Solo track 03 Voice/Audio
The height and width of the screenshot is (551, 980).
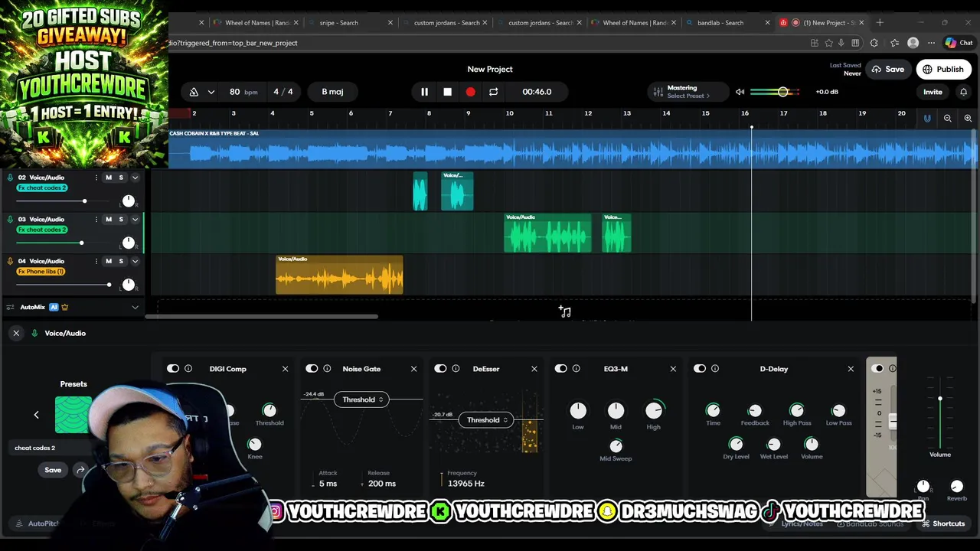pos(120,220)
